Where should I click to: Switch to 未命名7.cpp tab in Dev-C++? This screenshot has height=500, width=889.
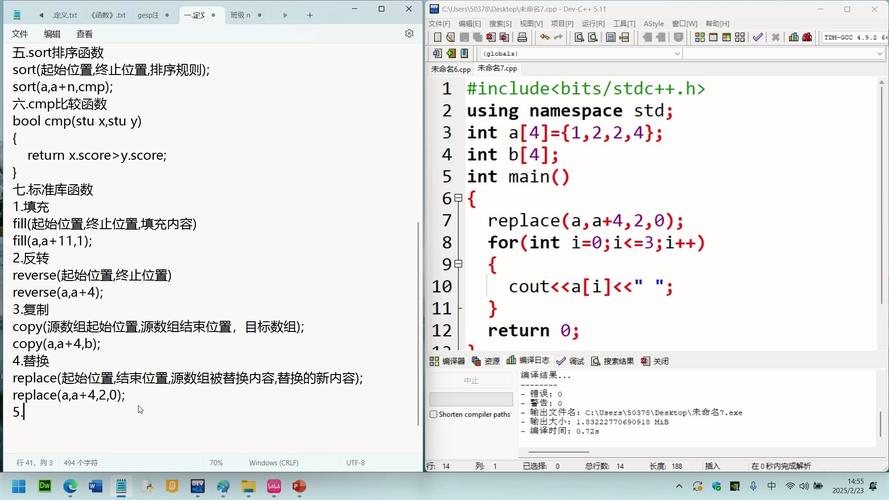click(x=497, y=68)
